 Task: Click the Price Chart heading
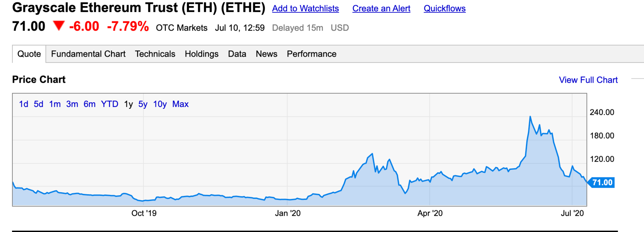[x=39, y=79]
